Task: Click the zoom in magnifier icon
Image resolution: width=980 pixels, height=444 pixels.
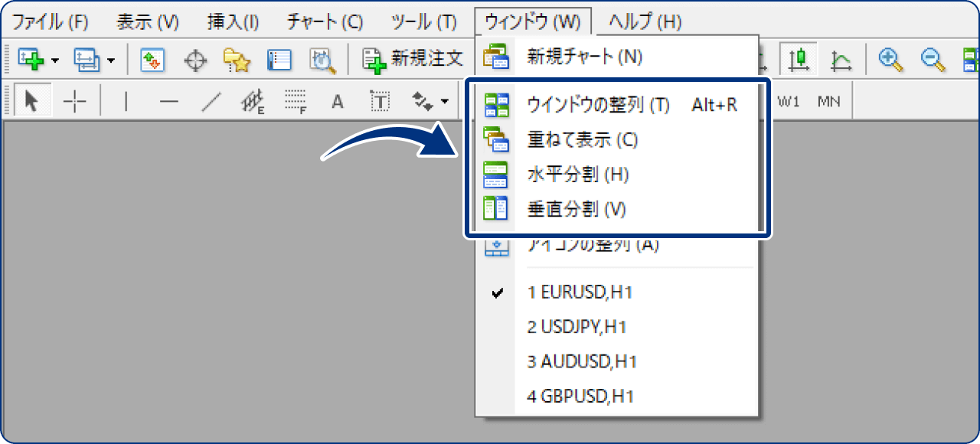Action: tap(890, 59)
